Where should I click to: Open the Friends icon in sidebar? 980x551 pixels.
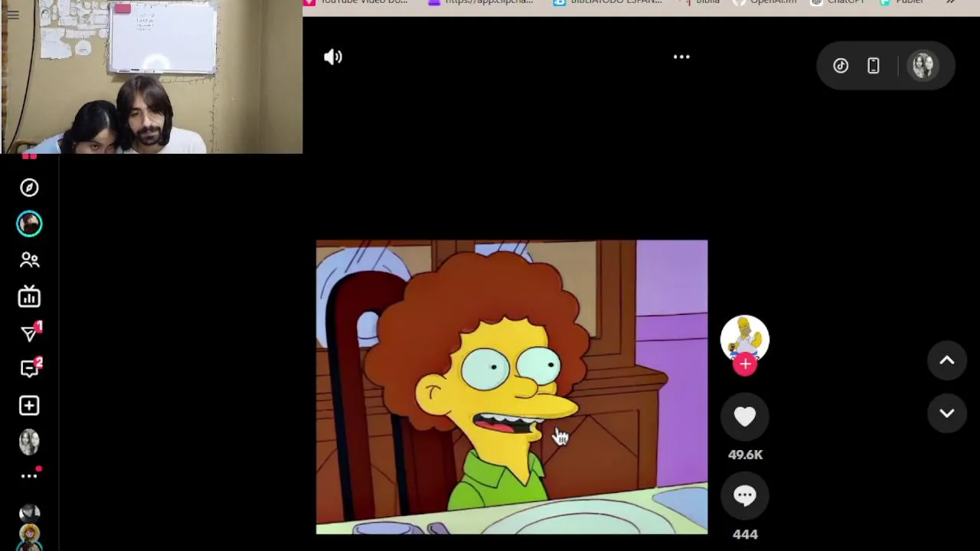tap(29, 260)
